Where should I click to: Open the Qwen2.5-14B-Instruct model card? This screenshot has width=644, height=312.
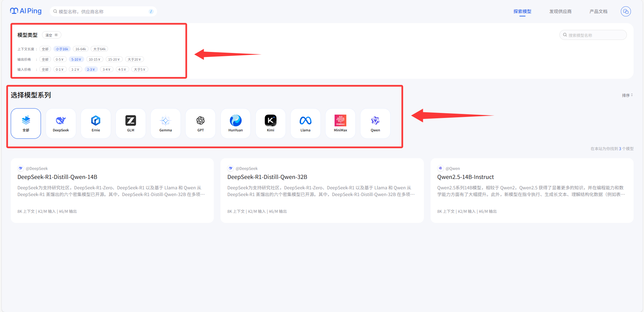pyautogui.click(x=465, y=177)
